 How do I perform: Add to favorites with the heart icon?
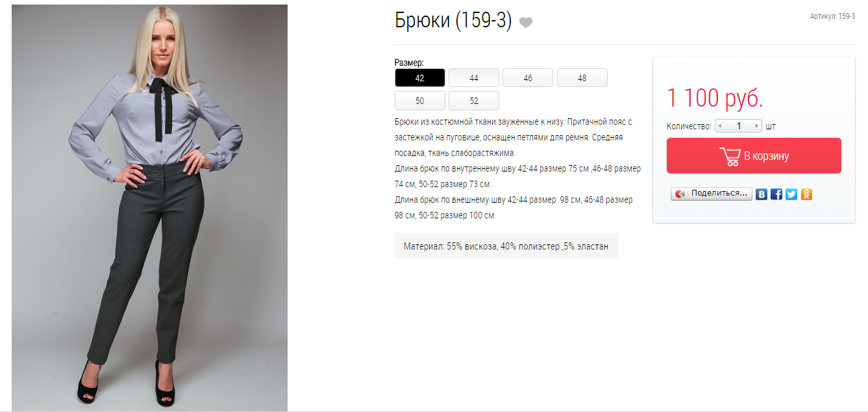526,22
